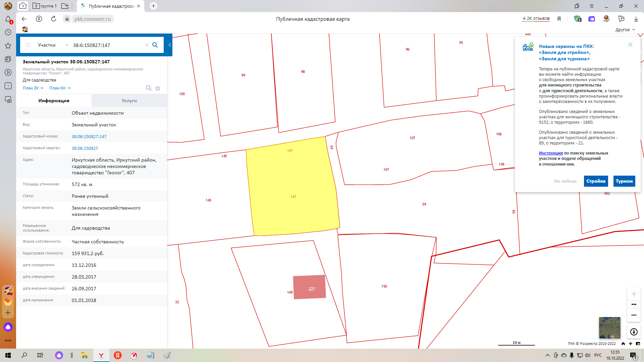Switch basemap via satellite thumbnail
The image size is (644, 362).
pyautogui.click(x=609, y=327)
